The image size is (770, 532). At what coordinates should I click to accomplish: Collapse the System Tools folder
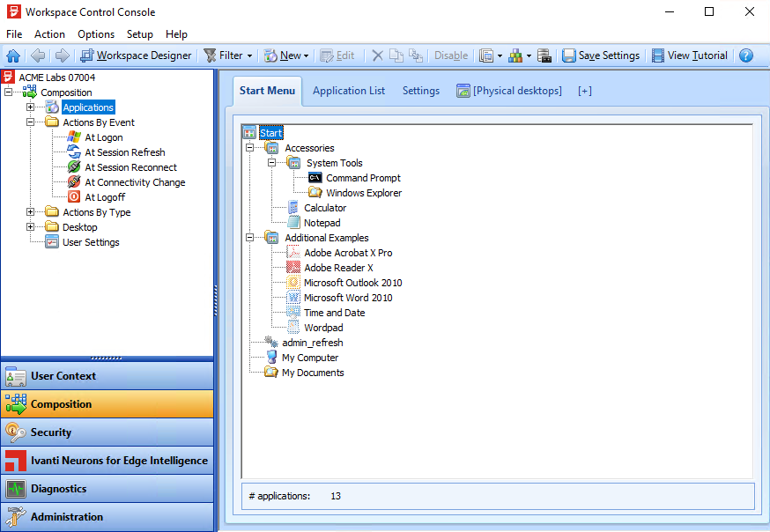[x=271, y=162]
